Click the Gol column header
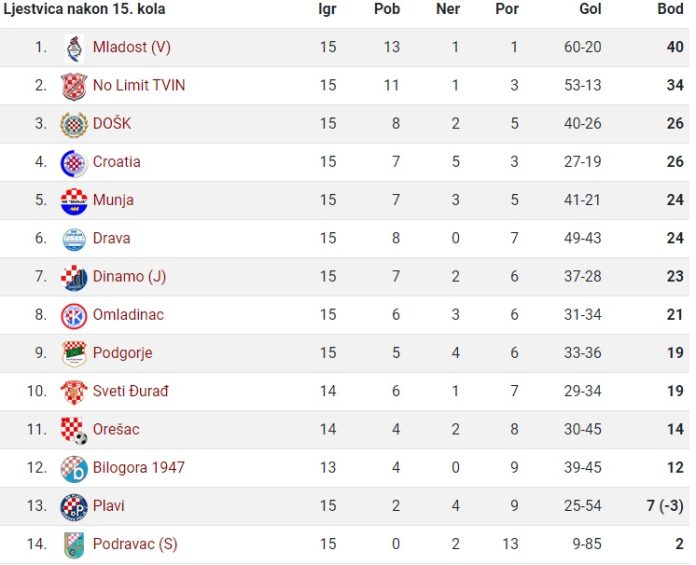 [590, 9]
